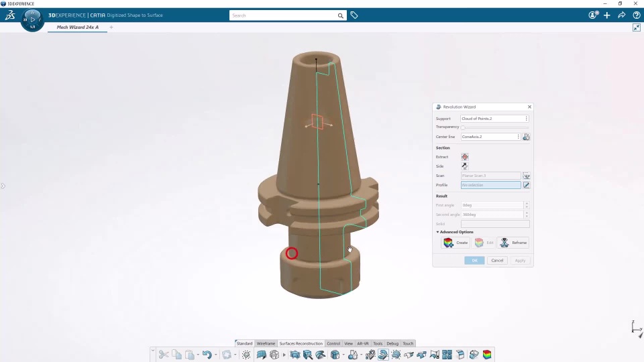Click the rainbow cube icon in bottom toolbar
Screen dimensions: 644x362
pyautogui.click(x=487, y=355)
